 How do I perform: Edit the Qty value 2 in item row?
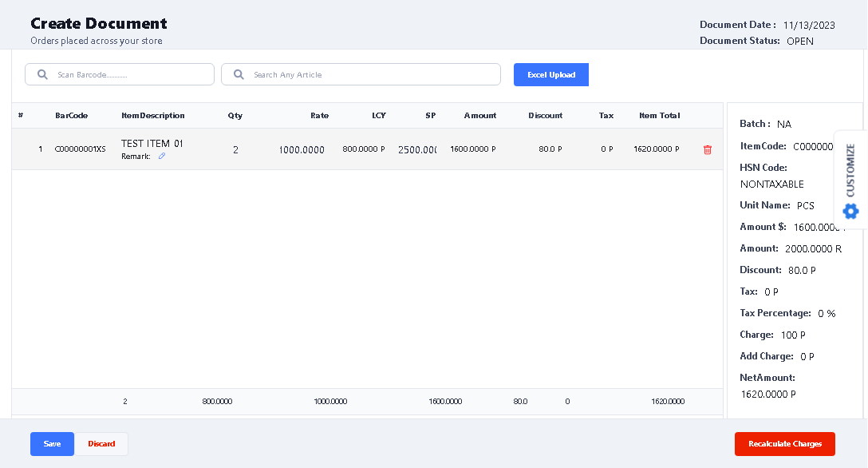(235, 149)
